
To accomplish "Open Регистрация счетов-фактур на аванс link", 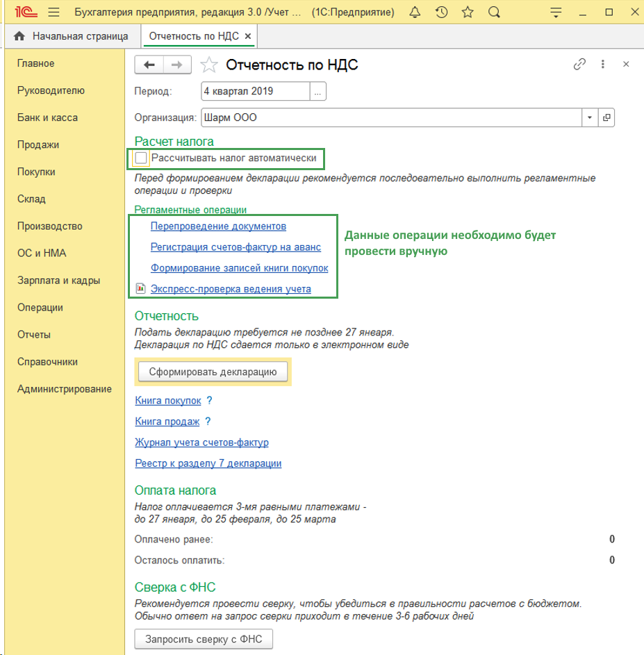I will [236, 247].
